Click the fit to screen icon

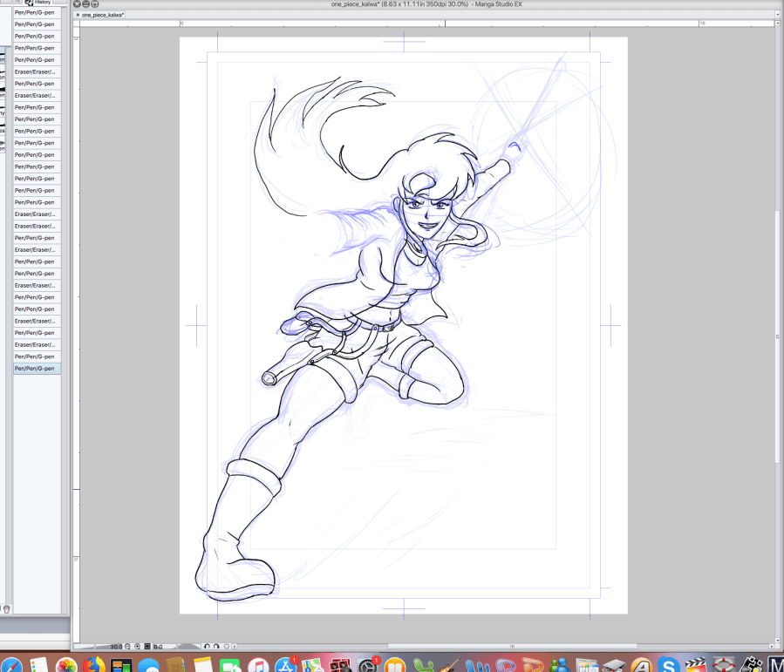point(147,646)
